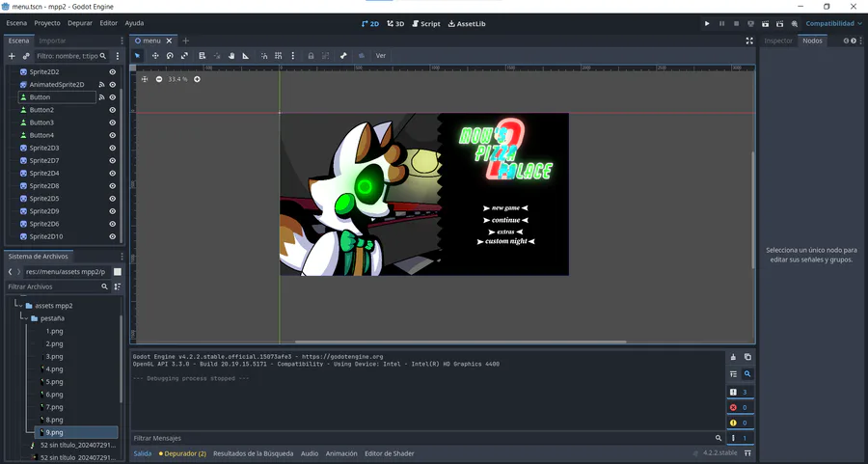This screenshot has width=868, height=464.
Task: Open the Editor de Shader panel
Action: (390, 453)
